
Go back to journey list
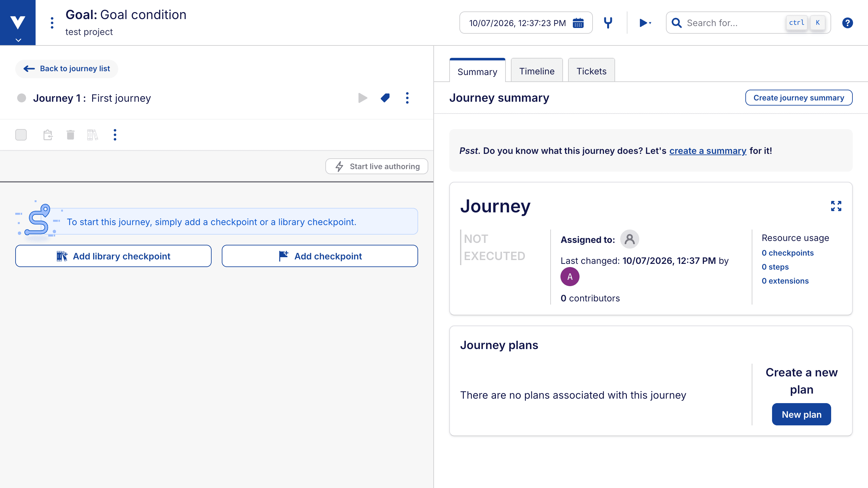pyautogui.click(x=67, y=69)
